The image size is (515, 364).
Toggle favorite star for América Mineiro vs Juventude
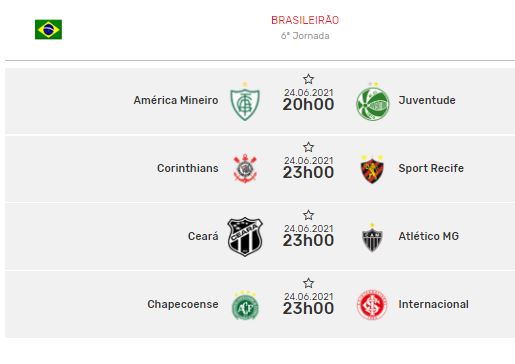pyautogui.click(x=308, y=79)
